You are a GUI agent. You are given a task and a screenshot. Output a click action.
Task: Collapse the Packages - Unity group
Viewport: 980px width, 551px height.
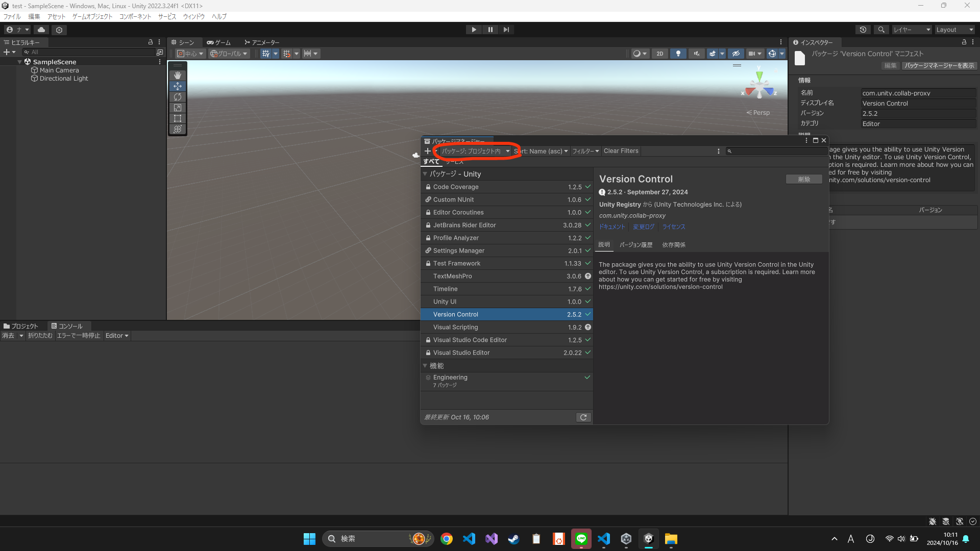[425, 174]
